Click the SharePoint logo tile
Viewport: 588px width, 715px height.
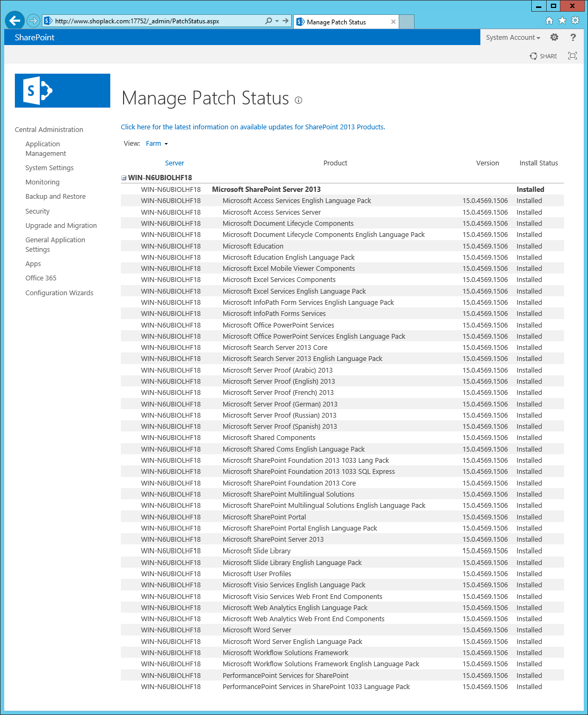(63, 91)
